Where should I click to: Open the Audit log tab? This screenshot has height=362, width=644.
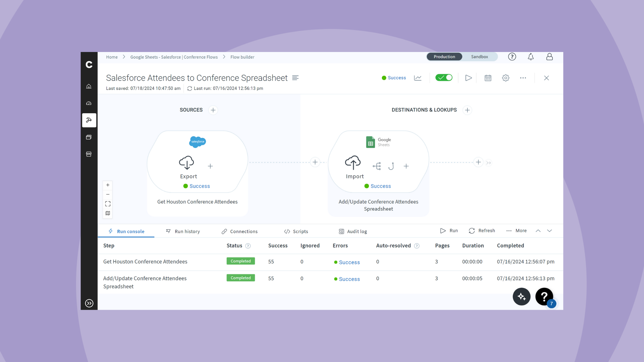click(353, 231)
